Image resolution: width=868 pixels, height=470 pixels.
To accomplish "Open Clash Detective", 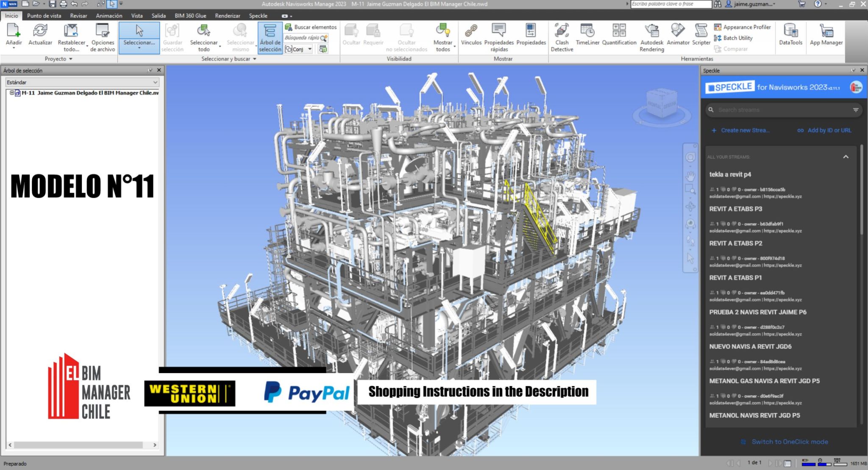I will 562,36.
